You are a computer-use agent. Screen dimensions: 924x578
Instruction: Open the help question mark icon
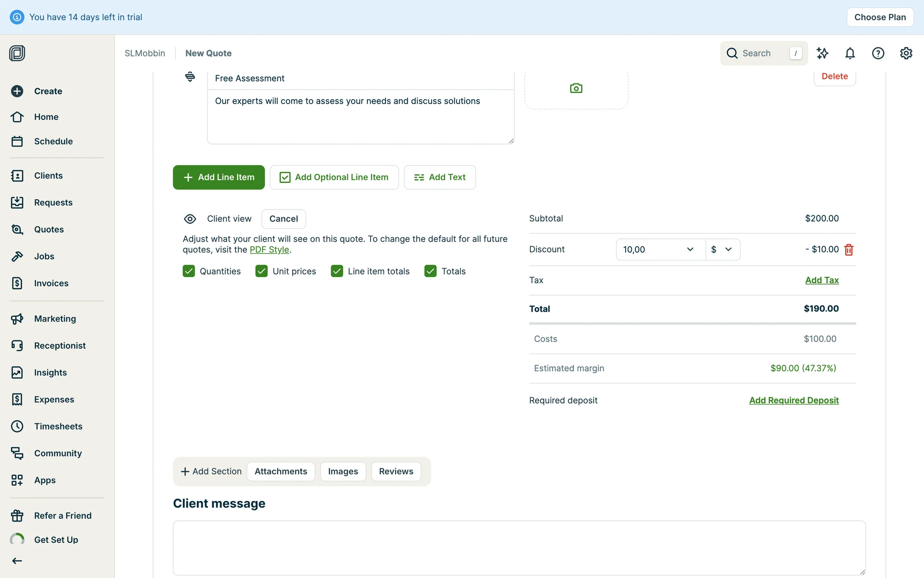pos(878,53)
